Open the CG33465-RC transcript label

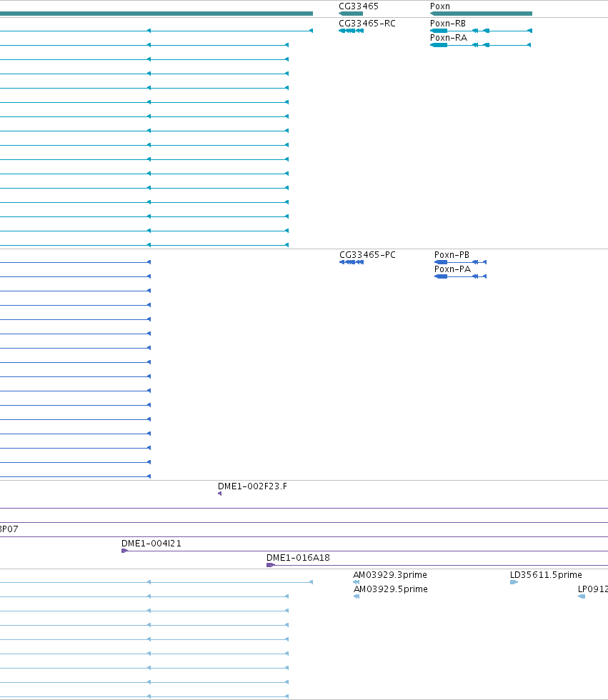coord(367,23)
